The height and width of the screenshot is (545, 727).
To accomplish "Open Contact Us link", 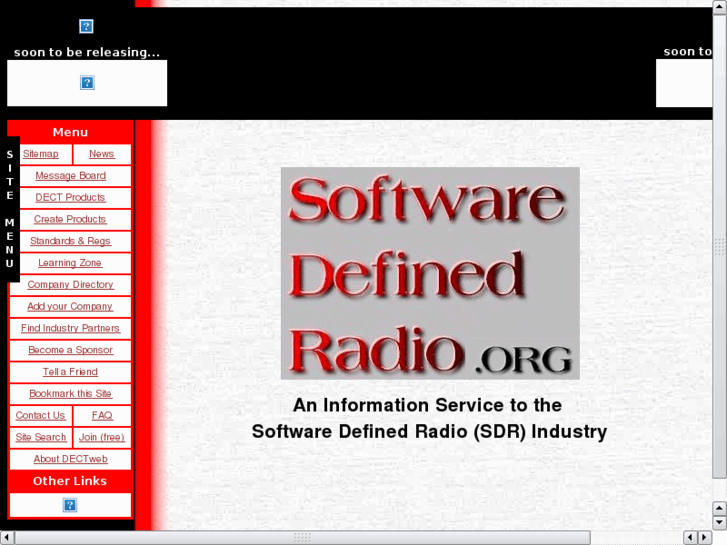I will (x=40, y=416).
